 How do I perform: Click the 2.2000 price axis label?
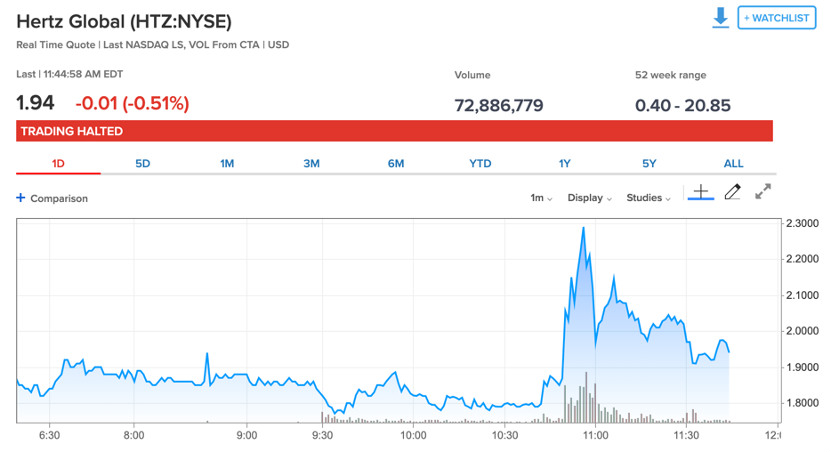(x=802, y=259)
